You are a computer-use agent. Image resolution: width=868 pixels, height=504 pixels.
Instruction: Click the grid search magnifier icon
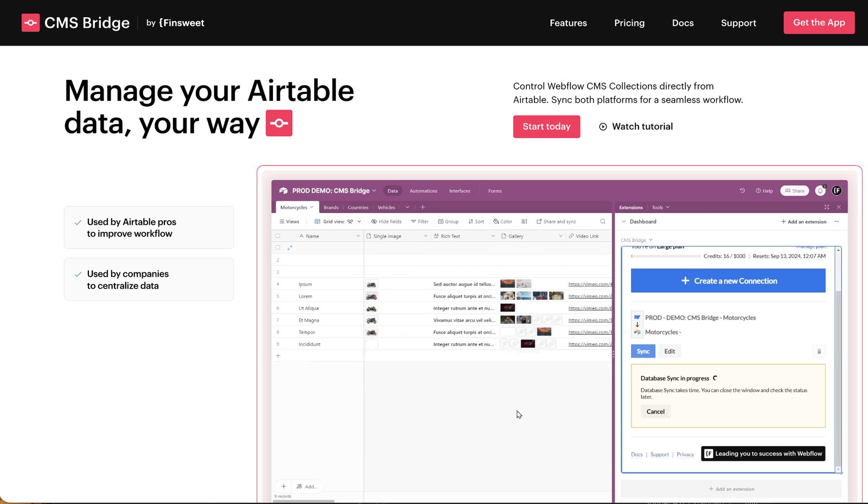coord(603,221)
